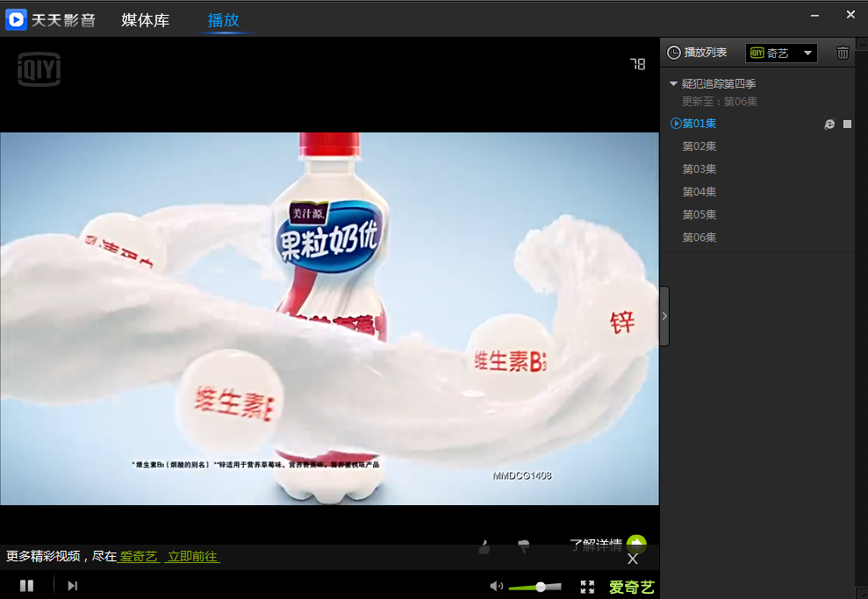868x599 pixels.
Task: Click the 疑犯追踪第四季 series title
Action: [719, 83]
